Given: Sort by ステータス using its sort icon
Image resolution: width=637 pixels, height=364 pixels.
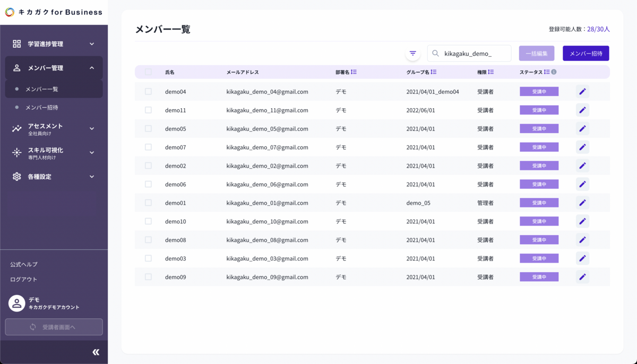Looking at the screenshot, I should 547,72.
